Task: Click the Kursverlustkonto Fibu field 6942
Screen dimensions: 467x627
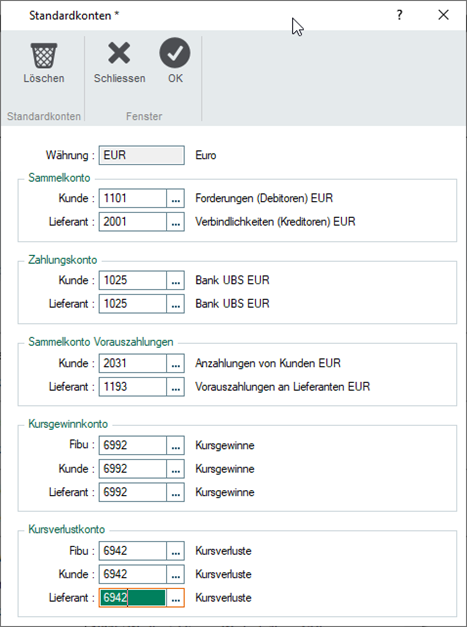Action: click(133, 551)
